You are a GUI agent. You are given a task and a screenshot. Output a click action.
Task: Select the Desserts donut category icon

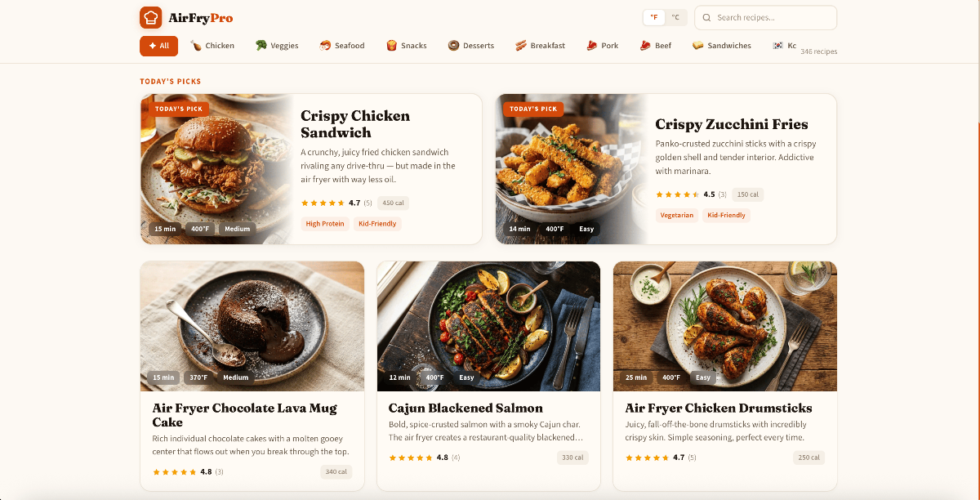coord(453,46)
